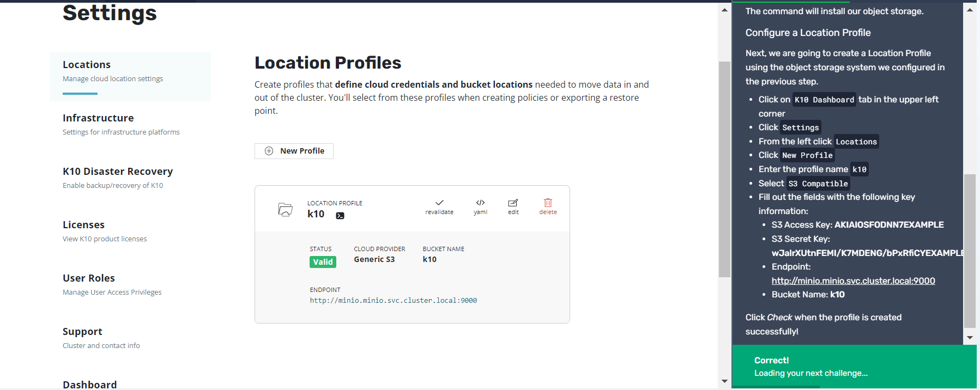Click the endpoint URL in the profile card

(x=393, y=300)
